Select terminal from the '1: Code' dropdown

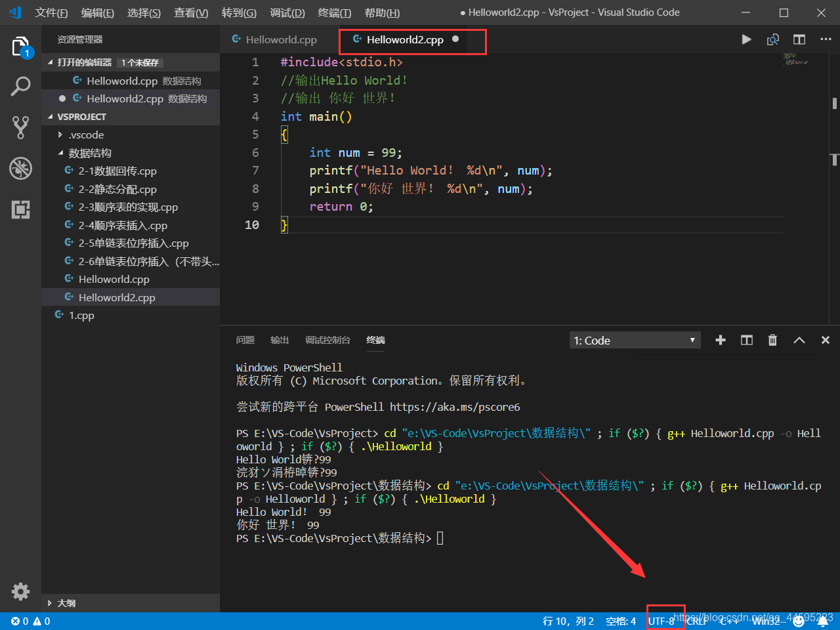tap(635, 340)
